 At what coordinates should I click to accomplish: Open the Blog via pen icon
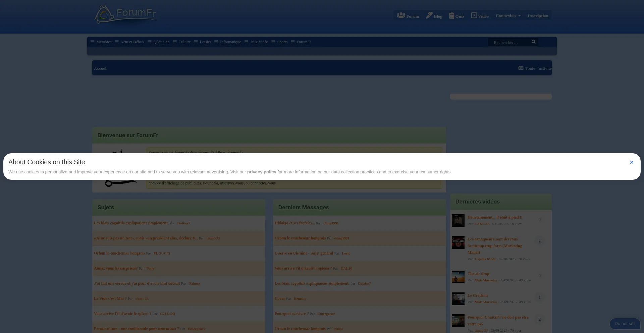(x=429, y=15)
